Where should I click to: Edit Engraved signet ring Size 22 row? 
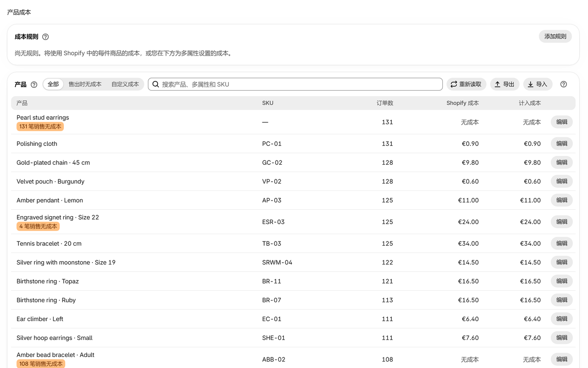[x=562, y=222]
